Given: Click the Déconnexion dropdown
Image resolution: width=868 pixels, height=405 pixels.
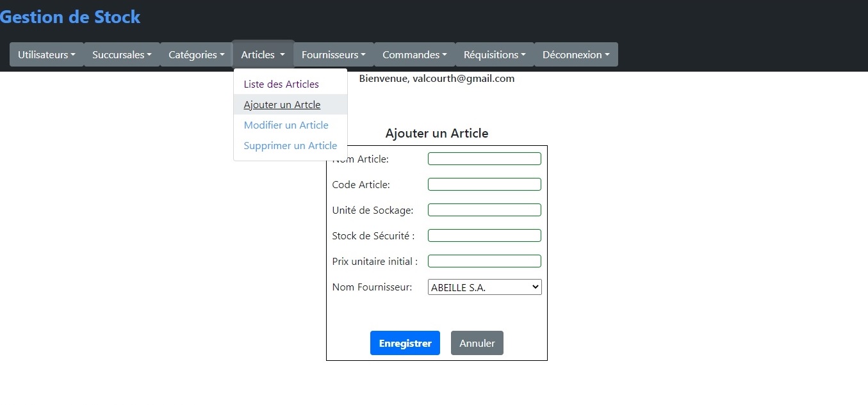Looking at the screenshot, I should point(575,54).
